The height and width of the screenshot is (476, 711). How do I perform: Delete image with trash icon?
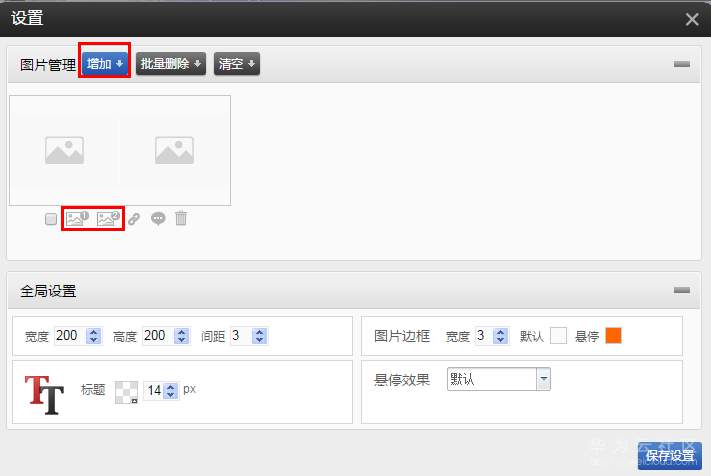coord(181,218)
